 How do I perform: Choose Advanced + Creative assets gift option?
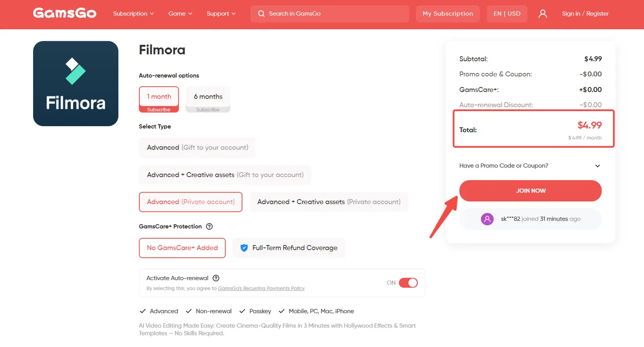click(x=225, y=175)
